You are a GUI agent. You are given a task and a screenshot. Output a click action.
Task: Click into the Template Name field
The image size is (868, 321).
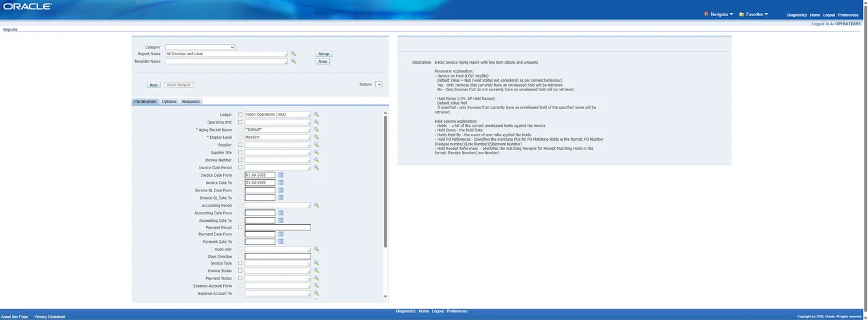[x=226, y=61]
